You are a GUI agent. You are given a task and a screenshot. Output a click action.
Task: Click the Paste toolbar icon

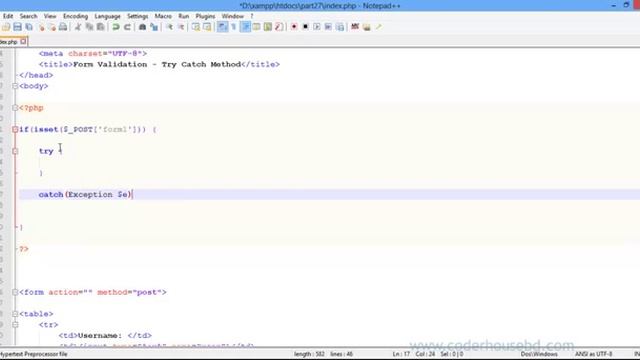click(100, 27)
